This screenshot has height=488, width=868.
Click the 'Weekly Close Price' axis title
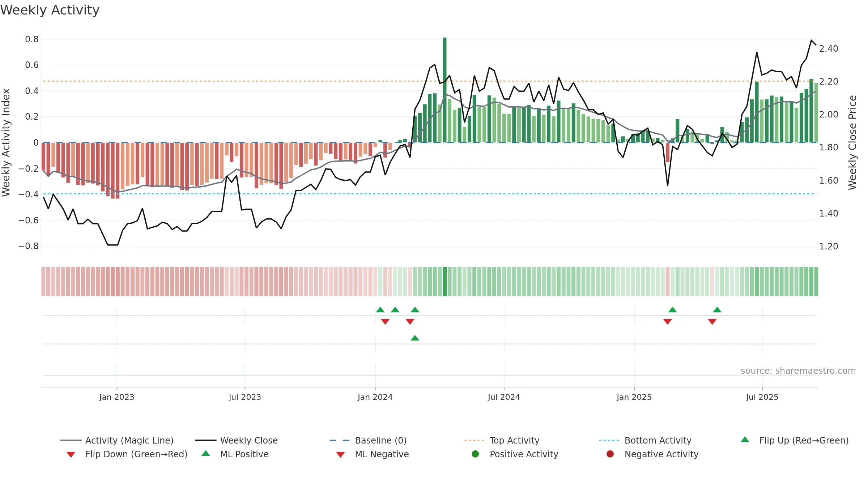[x=852, y=142]
